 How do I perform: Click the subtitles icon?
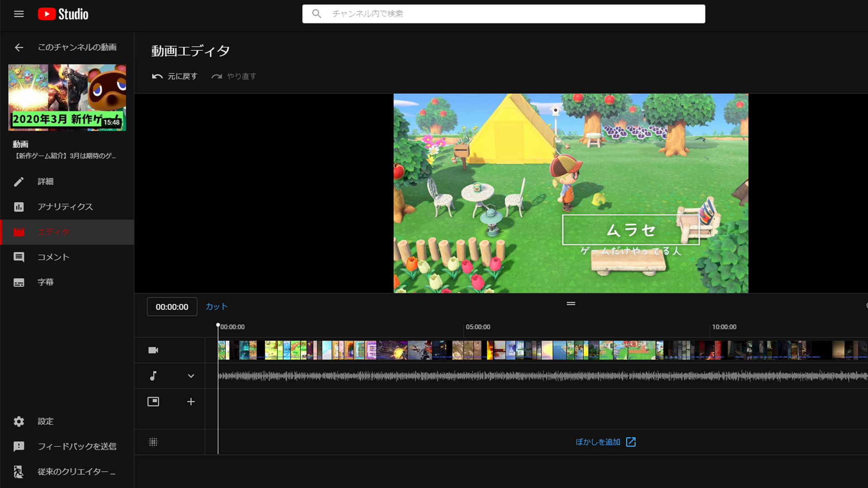[19, 282]
